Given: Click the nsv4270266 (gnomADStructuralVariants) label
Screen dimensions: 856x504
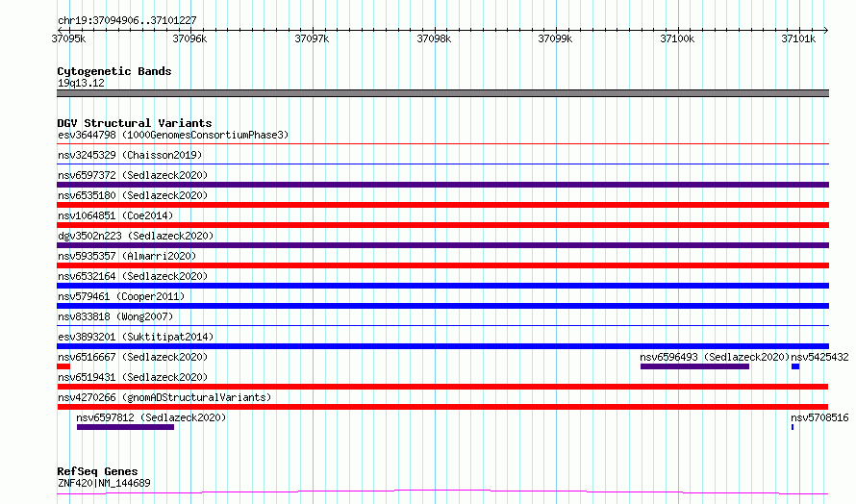Looking at the screenshot, I should pos(164,397).
